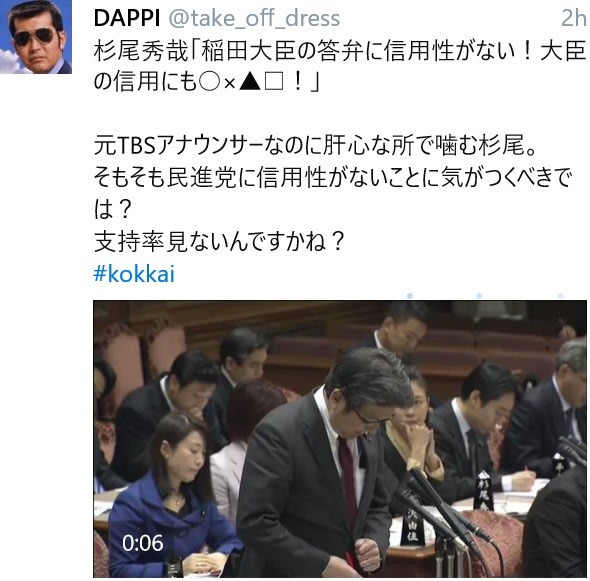Open DAPPI's profile picture with sunglasses
This screenshot has height=581, width=590.
[36, 37]
